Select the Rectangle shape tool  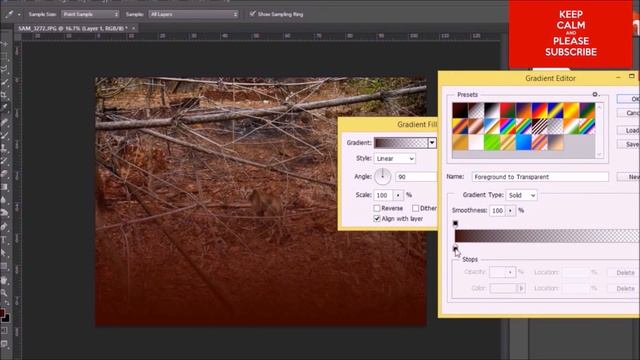(4, 266)
